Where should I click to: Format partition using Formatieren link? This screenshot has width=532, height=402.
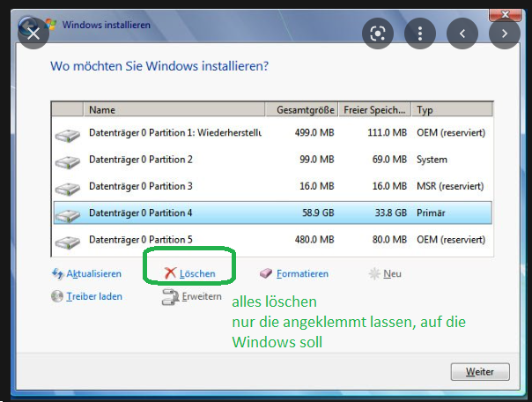[x=302, y=273]
